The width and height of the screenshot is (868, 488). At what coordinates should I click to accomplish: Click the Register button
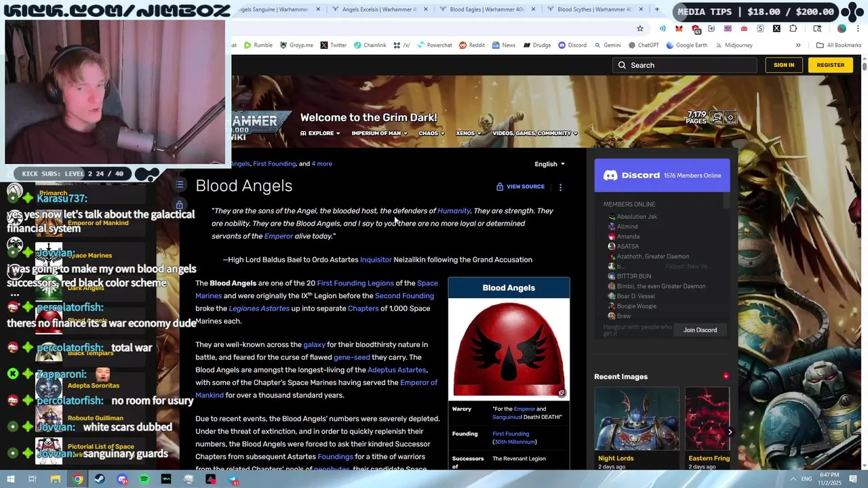(831, 65)
